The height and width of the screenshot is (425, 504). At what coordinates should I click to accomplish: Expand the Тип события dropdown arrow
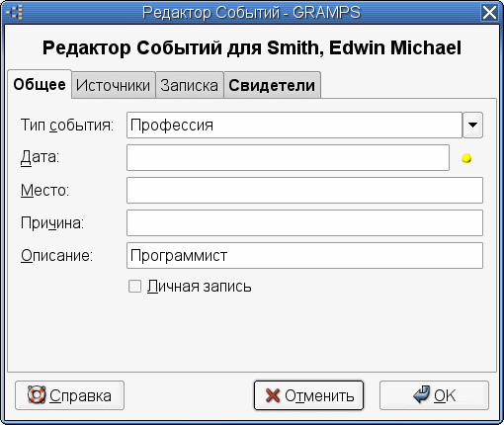click(472, 125)
